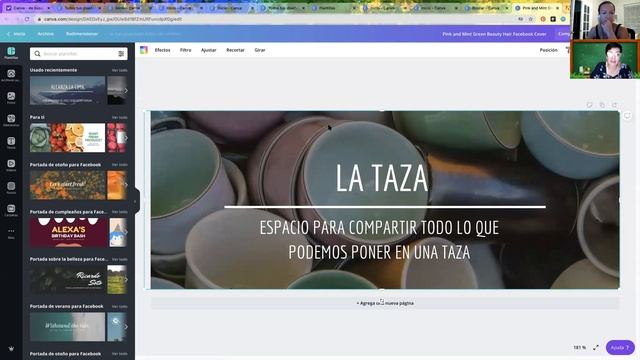This screenshot has height=360, width=640.
Task: Expand Para ti row with right chevron
Action: pos(126,138)
